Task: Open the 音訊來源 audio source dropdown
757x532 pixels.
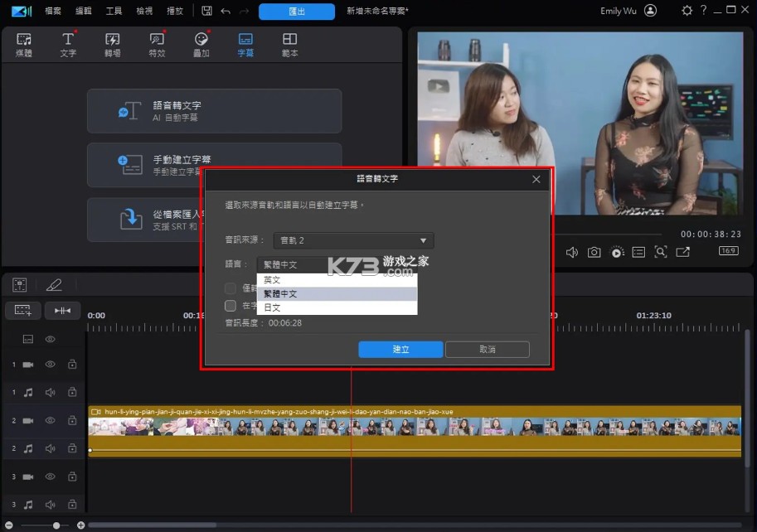Action: pyautogui.click(x=352, y=239)
